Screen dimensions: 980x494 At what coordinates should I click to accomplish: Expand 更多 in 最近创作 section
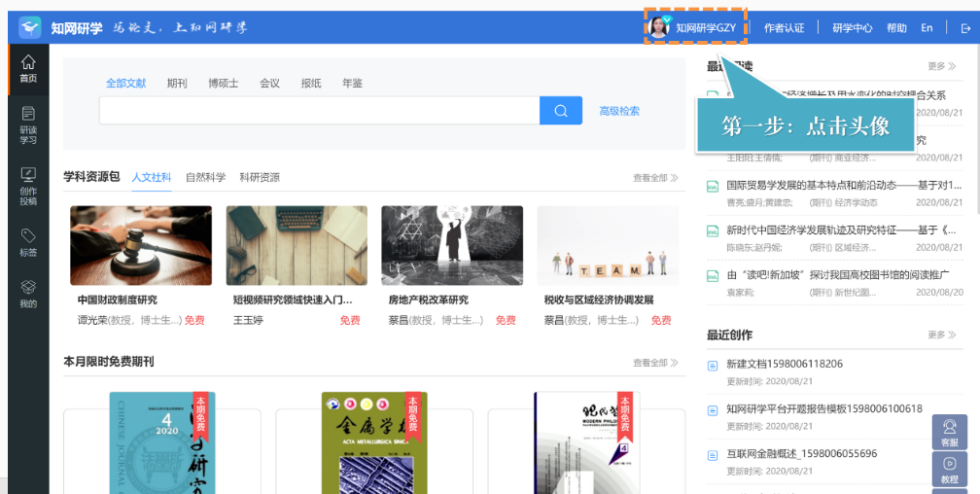click(x=941, y=335)
